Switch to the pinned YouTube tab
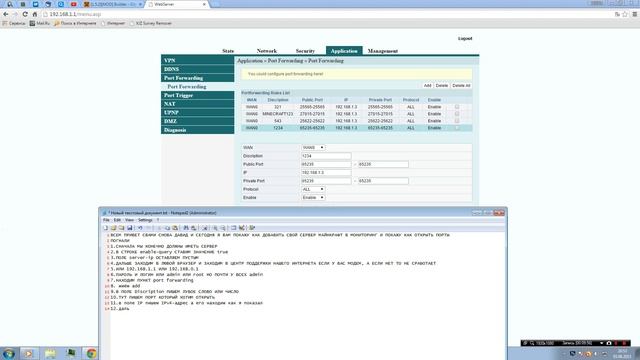The width and height of the screenshot is (640, 360). tap(73, 4)
